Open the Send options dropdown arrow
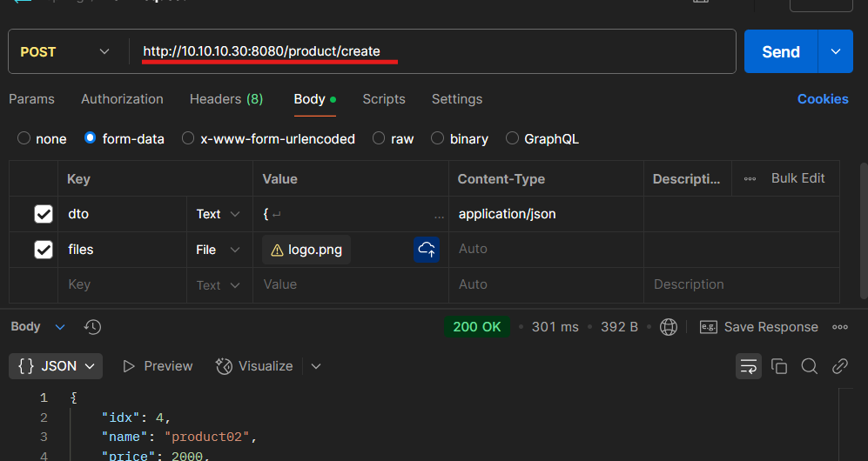Viewport: 868px width, 461px height. (835, 51)
